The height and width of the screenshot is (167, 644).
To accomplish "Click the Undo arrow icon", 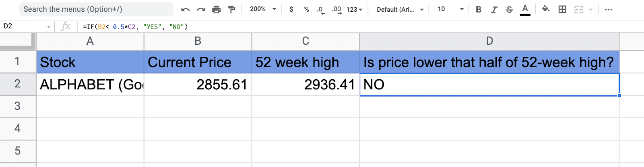I will 185,10.
